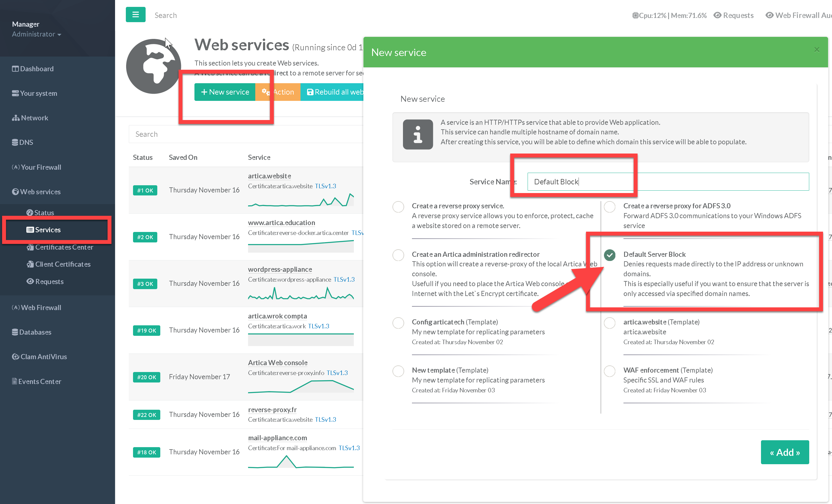Open Certificates Center submenu item
The width and height of the screenshot is (832, 504).
[64, 247]
